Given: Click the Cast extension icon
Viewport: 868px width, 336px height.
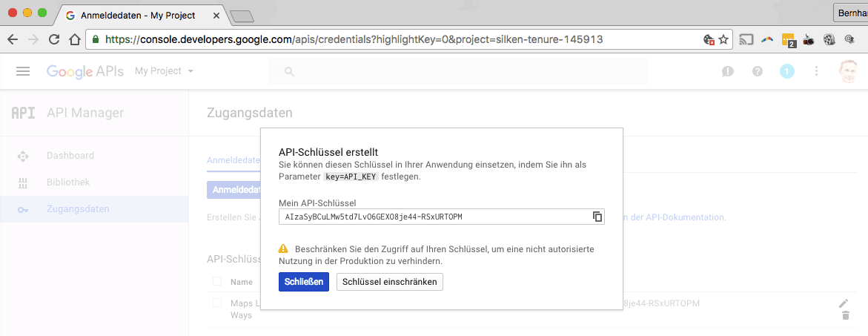Looking at the screenshot, I should click(x=746, y=39).
